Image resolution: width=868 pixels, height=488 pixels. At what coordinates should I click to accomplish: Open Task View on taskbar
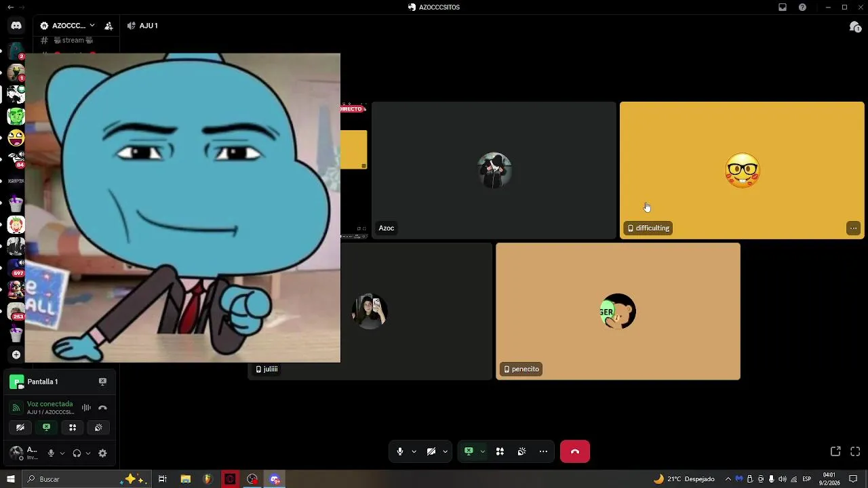[x=163, y=479]
